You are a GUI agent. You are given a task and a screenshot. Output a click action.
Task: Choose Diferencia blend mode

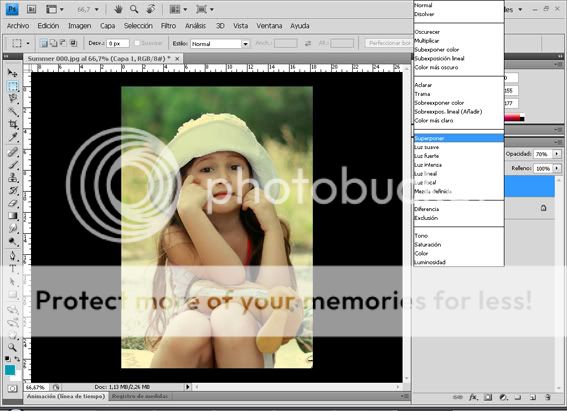point(459,209)
